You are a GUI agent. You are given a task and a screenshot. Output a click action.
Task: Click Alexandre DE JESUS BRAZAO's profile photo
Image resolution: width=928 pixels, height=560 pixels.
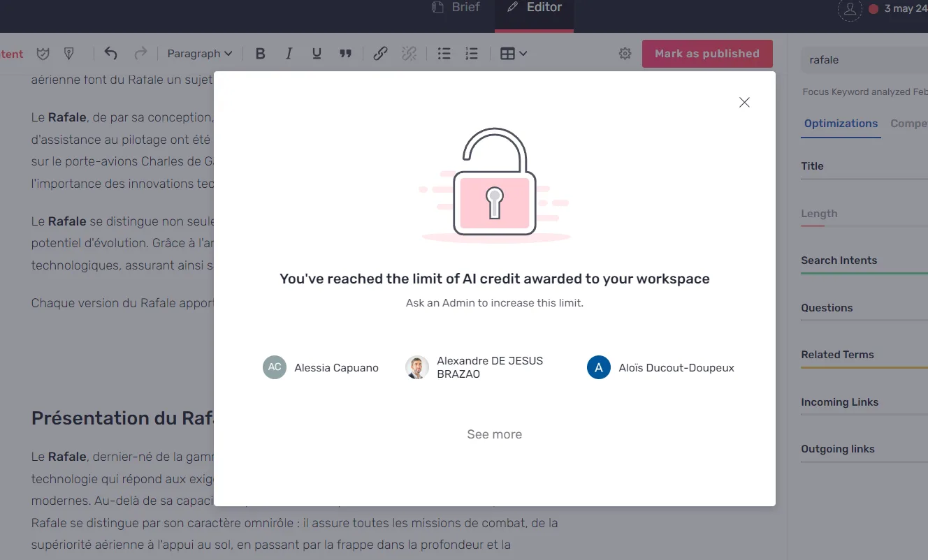tap(417, 367)
